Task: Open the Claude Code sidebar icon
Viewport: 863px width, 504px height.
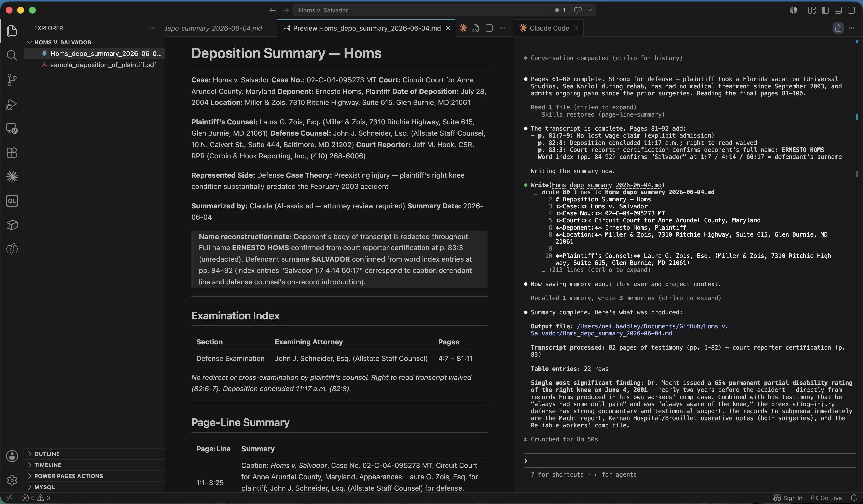Action: pos(12,177)
